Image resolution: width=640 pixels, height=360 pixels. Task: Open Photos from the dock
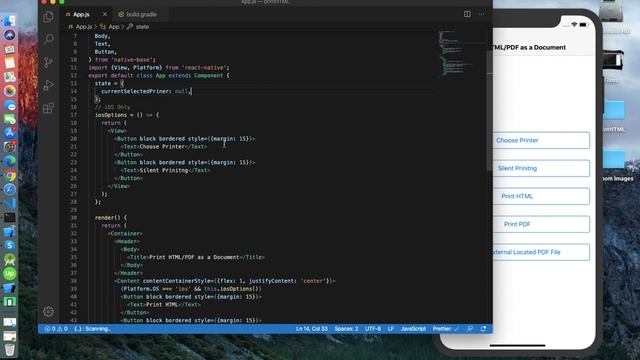10,91
